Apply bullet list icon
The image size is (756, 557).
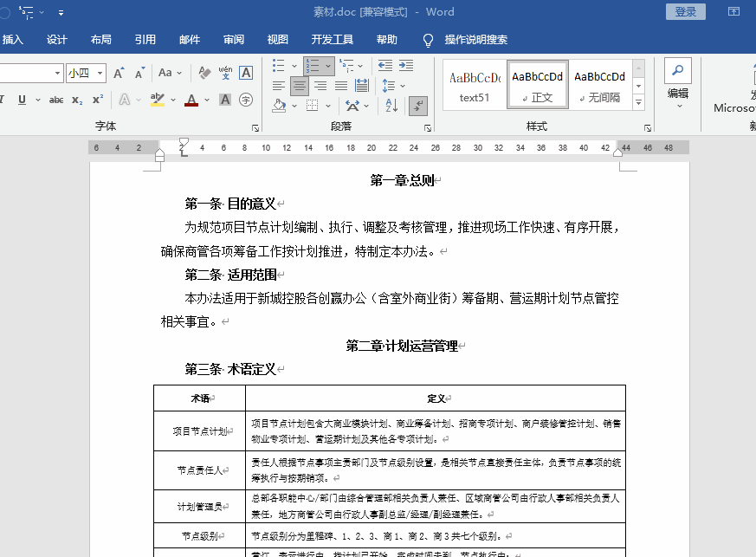pos(278,65)
